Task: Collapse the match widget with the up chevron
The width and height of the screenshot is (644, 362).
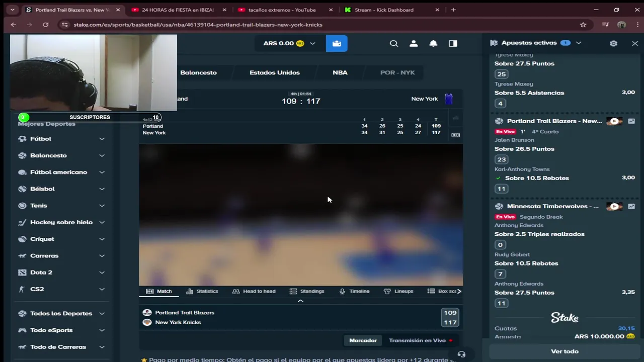Action: point(300,301)
